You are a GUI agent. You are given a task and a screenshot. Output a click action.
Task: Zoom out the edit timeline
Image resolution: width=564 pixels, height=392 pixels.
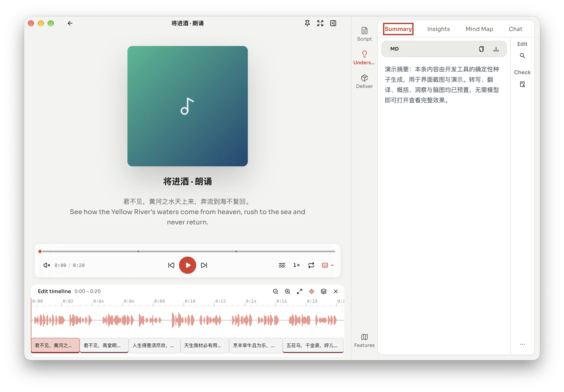[x=275, y=291]
